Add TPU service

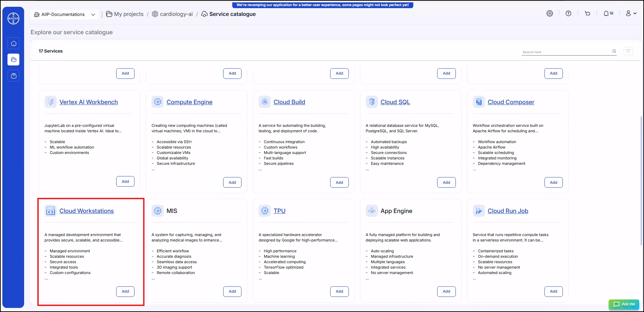[x=339, y=291]
